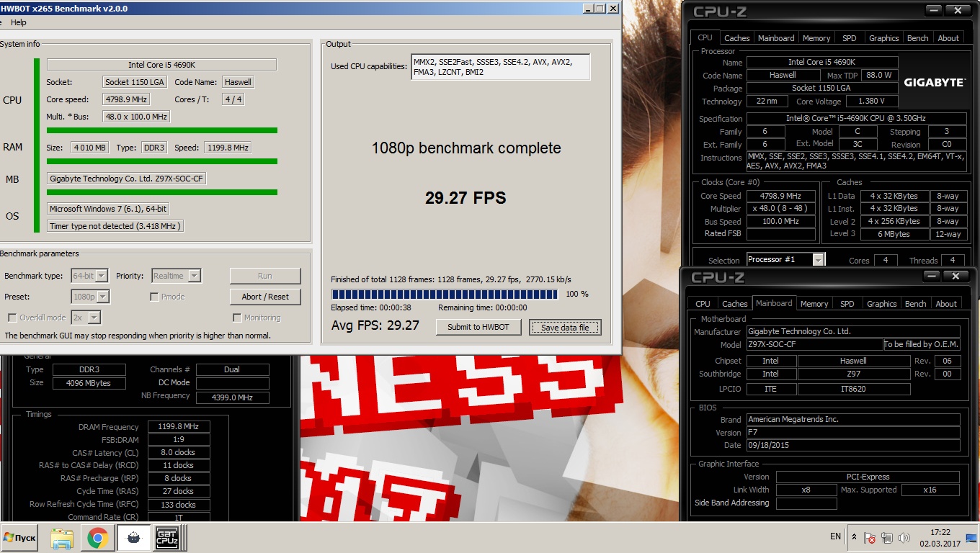Open Windows Explorer from the taskbar
The image size is (980, 553).
63,538
